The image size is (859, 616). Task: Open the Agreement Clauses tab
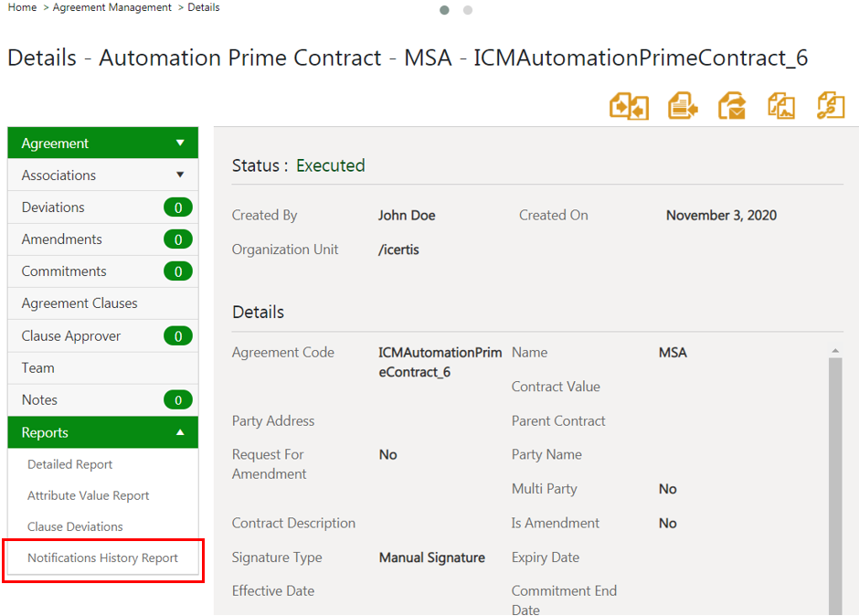pos(103,303)
